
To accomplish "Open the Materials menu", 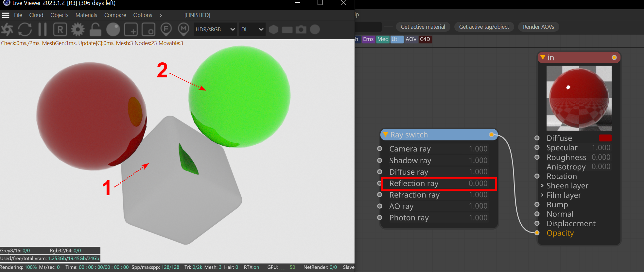I will (86, 15).
